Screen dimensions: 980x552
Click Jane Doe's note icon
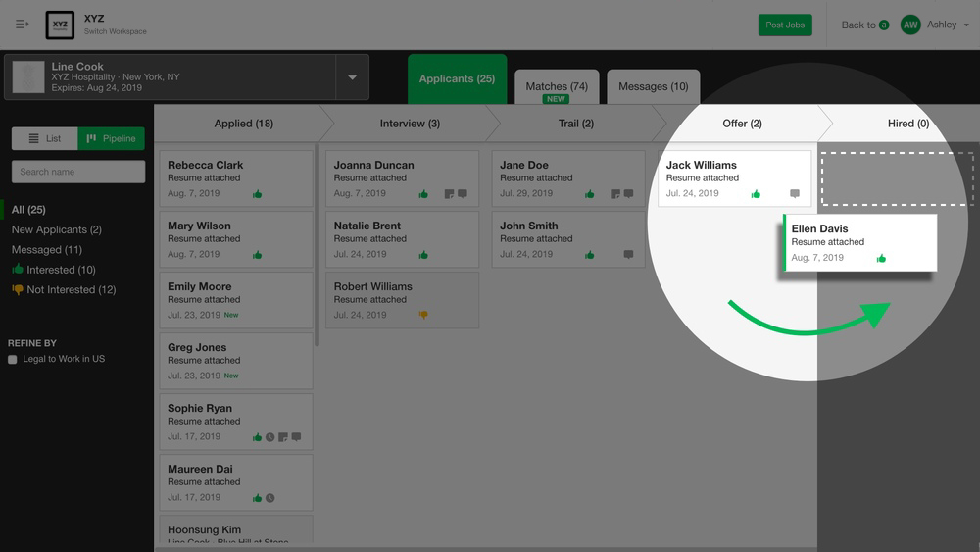[x=615, y=194]
